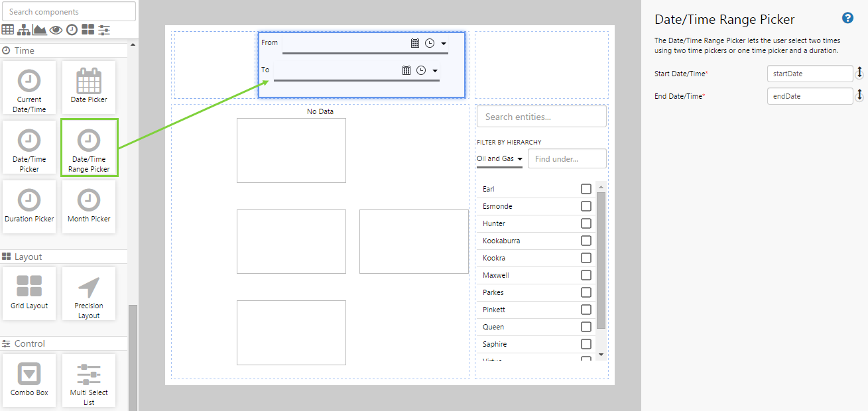Select the Month Picker component
This screenshot has width=868, height=411.
tap(89, 207)
